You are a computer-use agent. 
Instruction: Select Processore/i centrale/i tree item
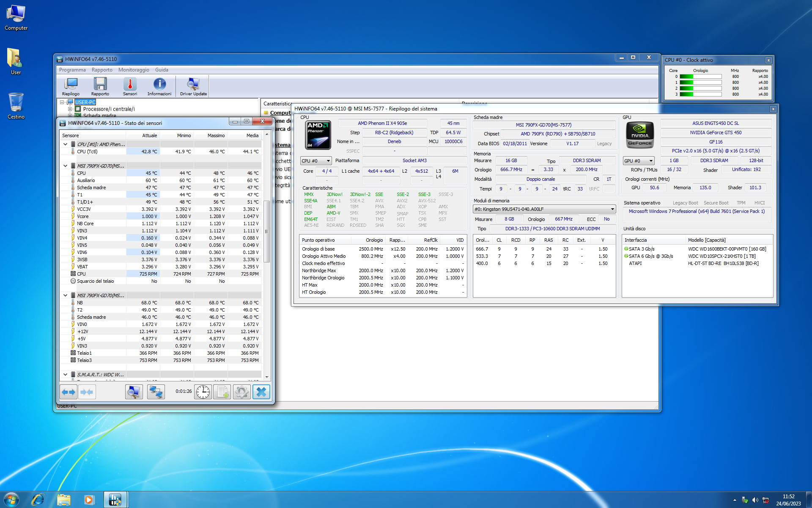click(x=109, y=109)
